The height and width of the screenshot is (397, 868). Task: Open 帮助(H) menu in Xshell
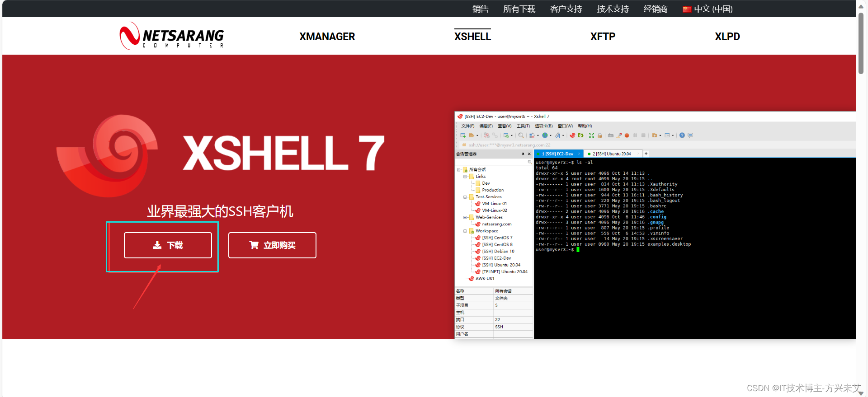tap(585, 126)
